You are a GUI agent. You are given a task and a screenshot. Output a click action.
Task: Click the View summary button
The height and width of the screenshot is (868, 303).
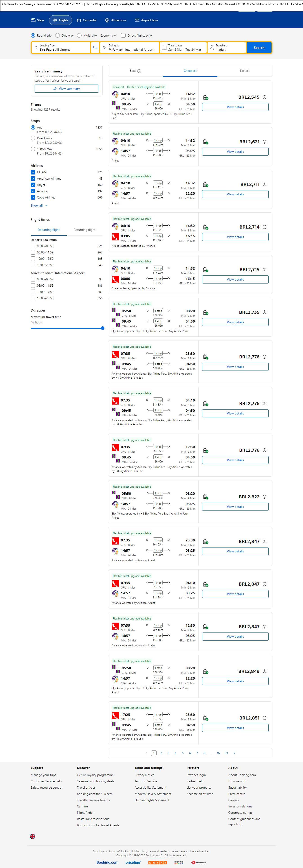[x=66, y=89]
